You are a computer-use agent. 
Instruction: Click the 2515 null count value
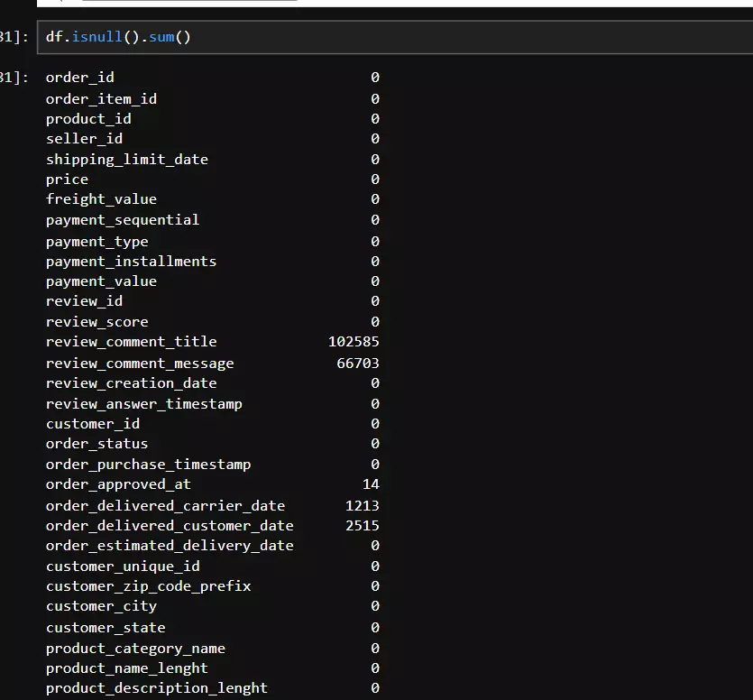point(362,526)
